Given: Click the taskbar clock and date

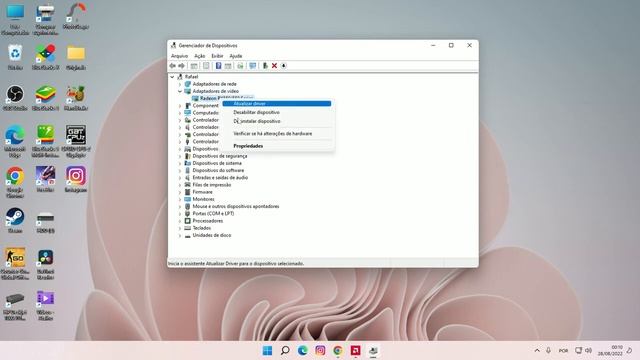Looking at the screenshot, I should point(611,351).
